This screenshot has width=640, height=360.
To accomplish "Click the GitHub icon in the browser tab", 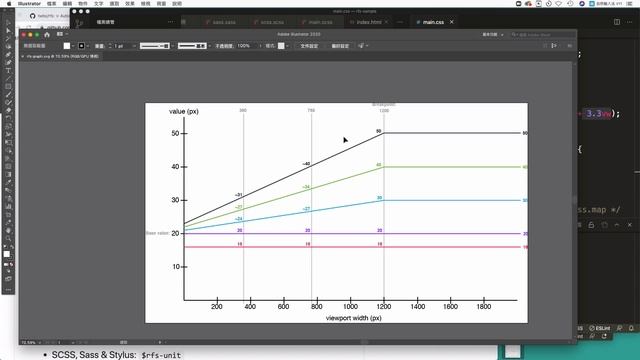I will [33, 16].
